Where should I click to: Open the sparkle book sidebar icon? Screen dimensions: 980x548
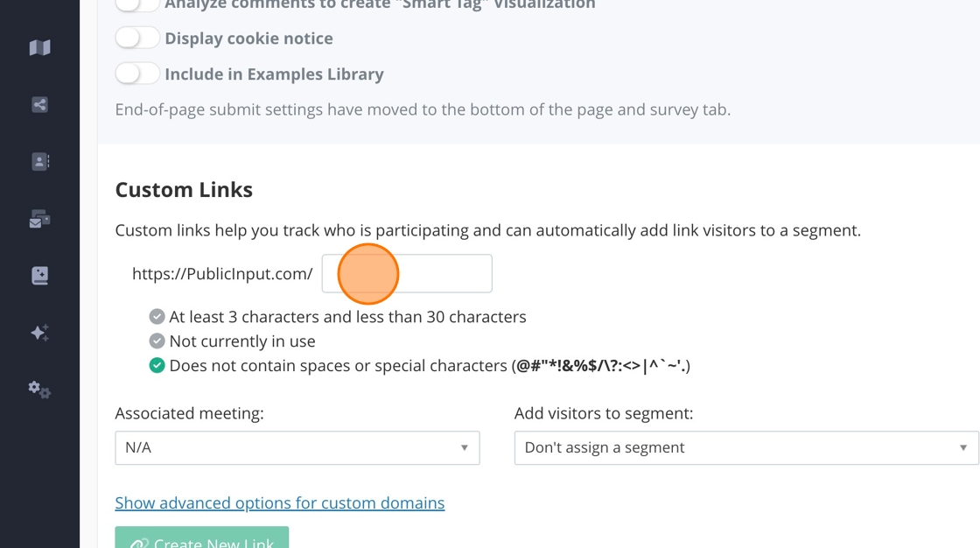[x=39, y=276]
